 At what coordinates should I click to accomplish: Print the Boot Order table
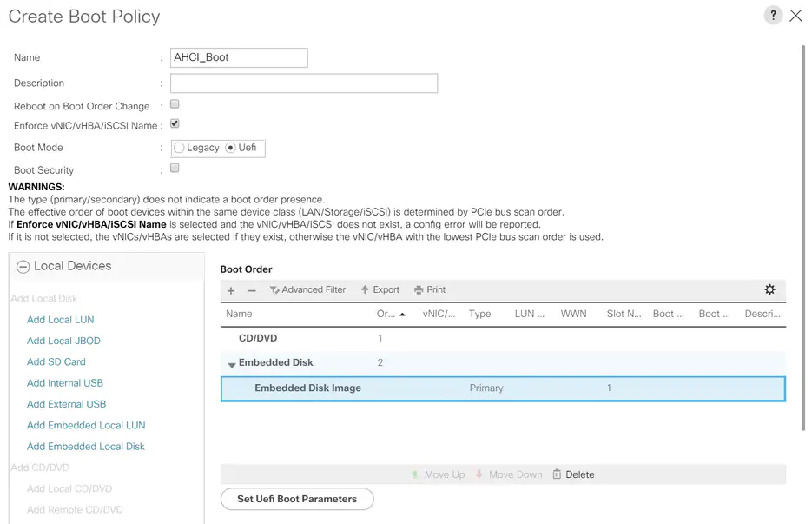click(430, 289)
